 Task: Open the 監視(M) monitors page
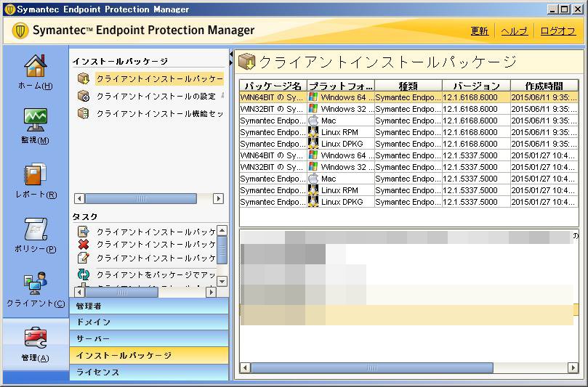pyautogui.click(x=35, y=120)
